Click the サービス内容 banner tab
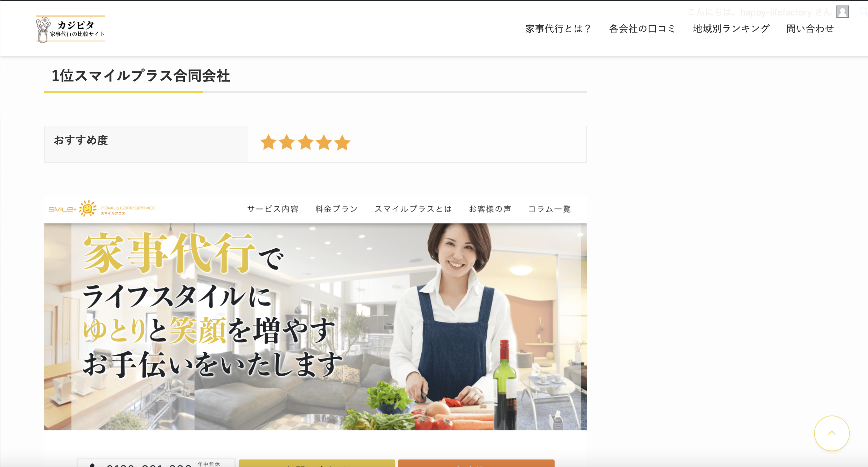The image size is (868, 467). [x=273, y=209]
